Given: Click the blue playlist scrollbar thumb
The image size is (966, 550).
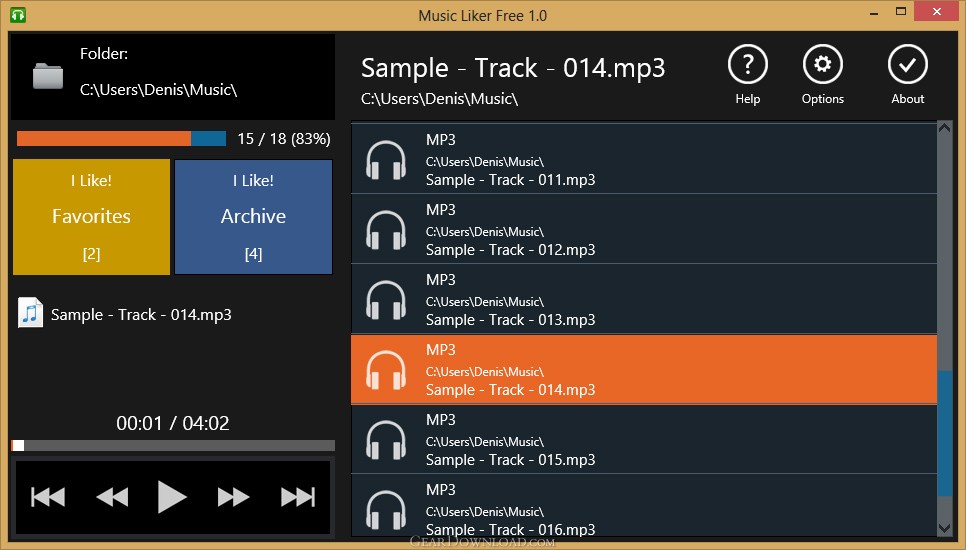Looking at the screenshot, I should [944, 433].
